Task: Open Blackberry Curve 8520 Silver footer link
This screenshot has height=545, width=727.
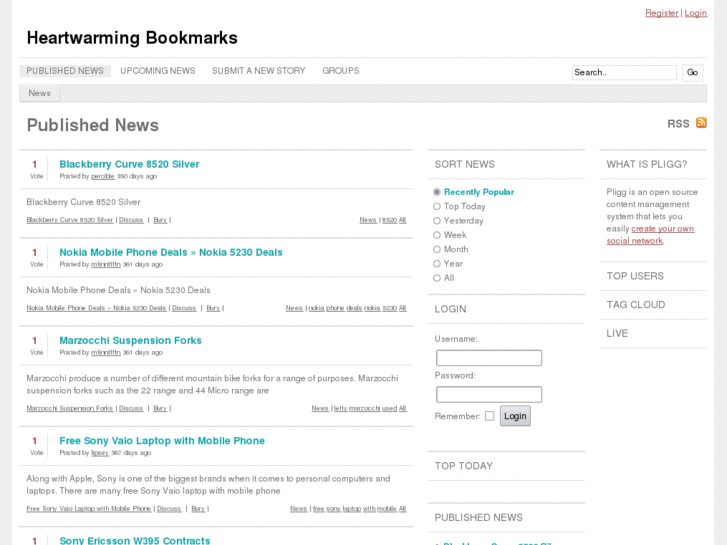Action: tap(70, 220)
